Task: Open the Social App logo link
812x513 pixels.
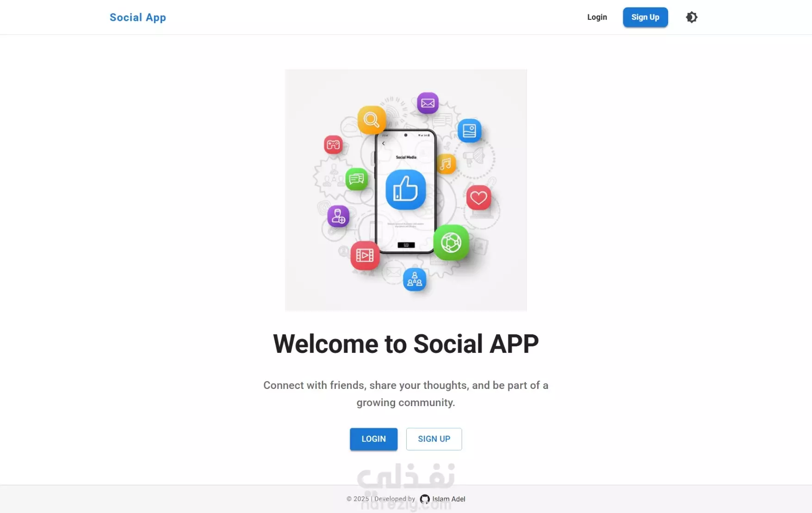Action: point(137,17)
